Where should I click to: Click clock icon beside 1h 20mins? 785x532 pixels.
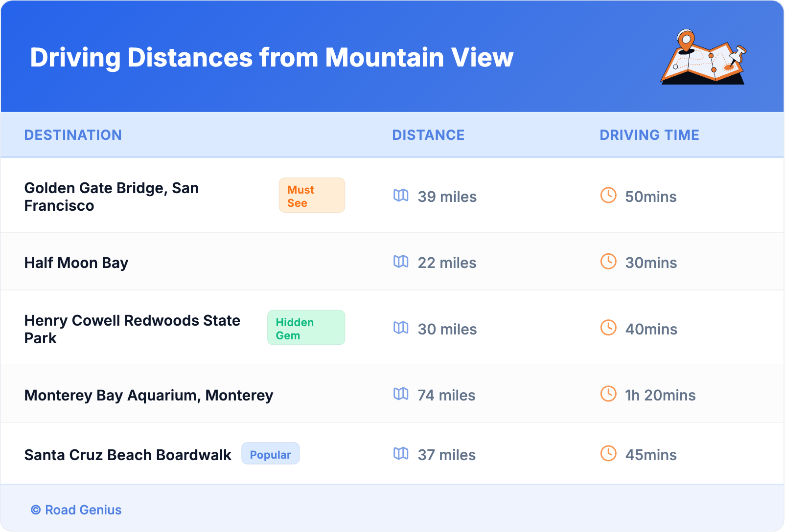click(608, 394)
